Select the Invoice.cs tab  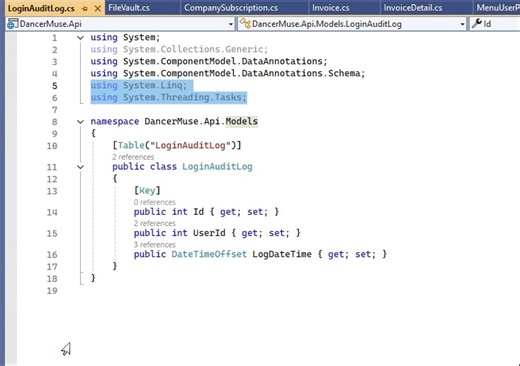pyautogui.click(x=331, y=8)
